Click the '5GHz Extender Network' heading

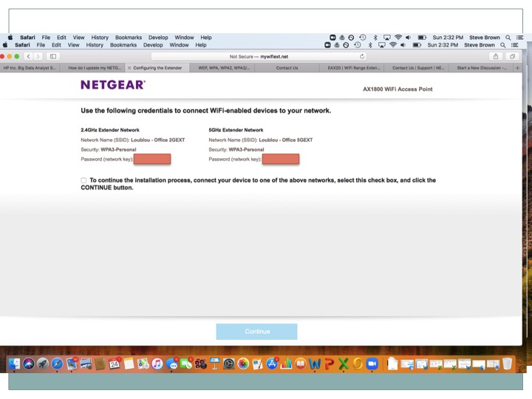[236, 130]
